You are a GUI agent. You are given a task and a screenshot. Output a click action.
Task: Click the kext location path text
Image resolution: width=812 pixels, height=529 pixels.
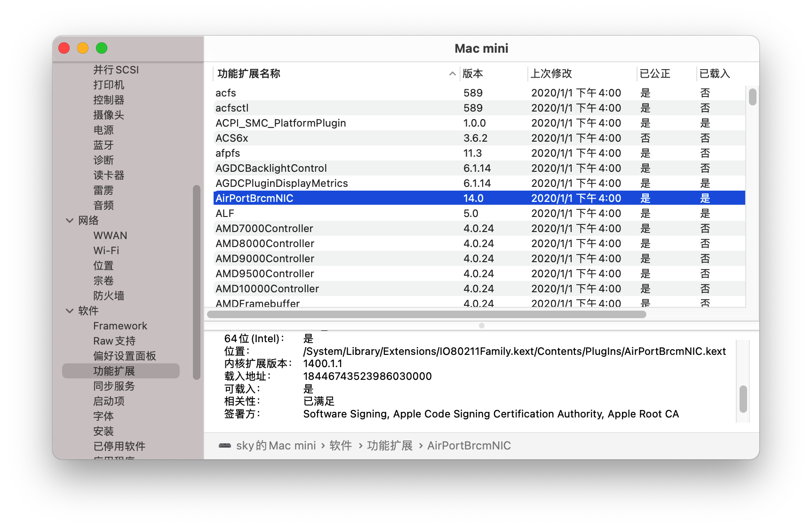515,351
